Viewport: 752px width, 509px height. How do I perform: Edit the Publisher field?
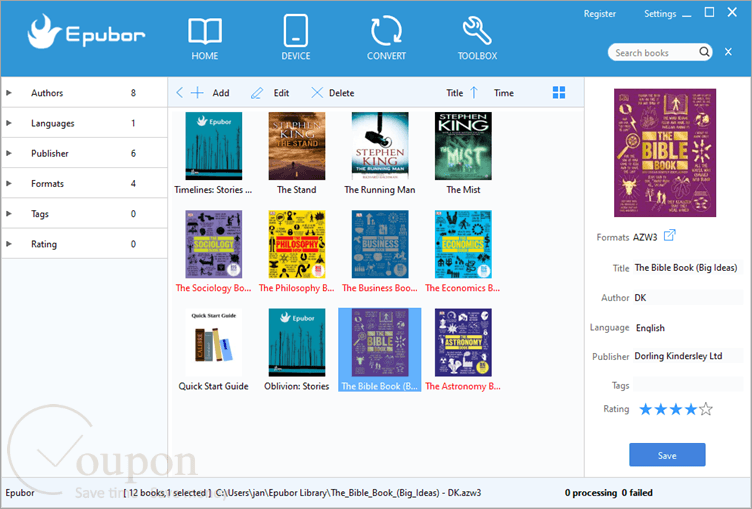[688, 356]
